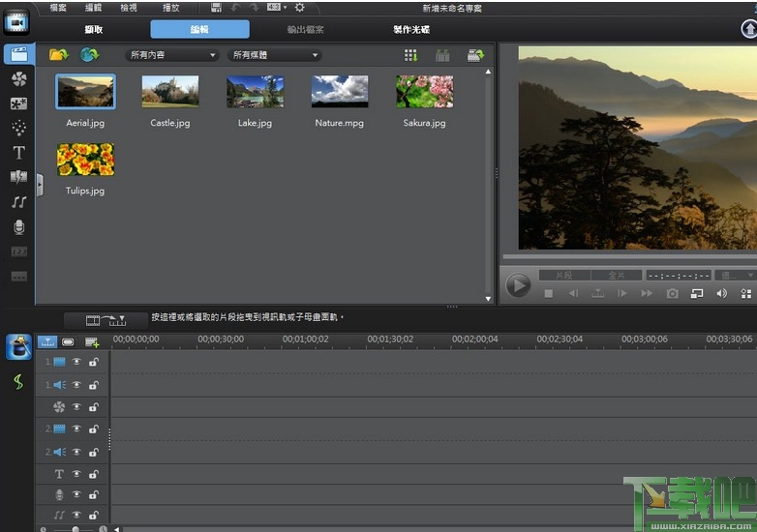The image size is (757, 532).
Task: Take a snapshot with the camera icon
Action: tap(672, 293)
